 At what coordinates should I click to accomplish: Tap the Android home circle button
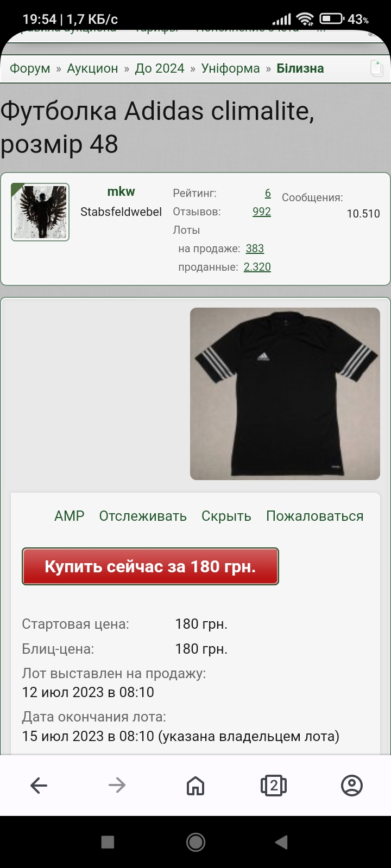pyautogui.click(x=195, y=841)
